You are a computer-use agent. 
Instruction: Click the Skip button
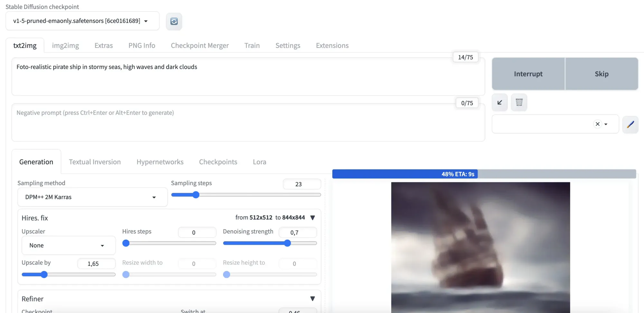click(x=601, y=74)
